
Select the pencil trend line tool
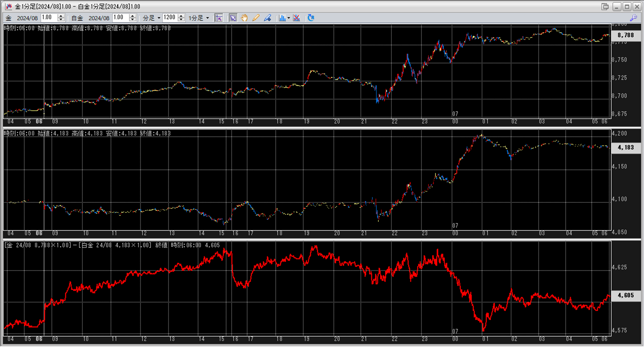click(256, 18)
